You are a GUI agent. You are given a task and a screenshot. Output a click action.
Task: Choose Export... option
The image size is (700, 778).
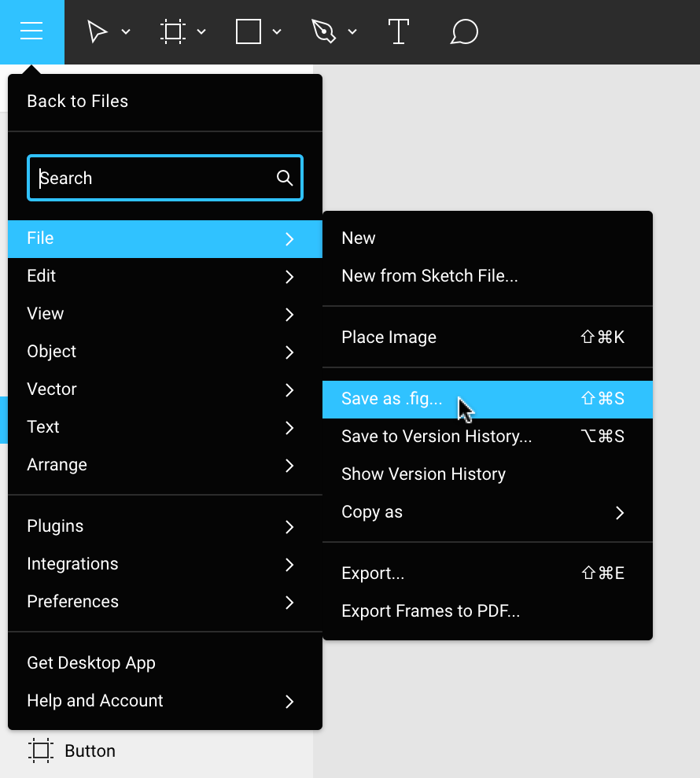487,573
